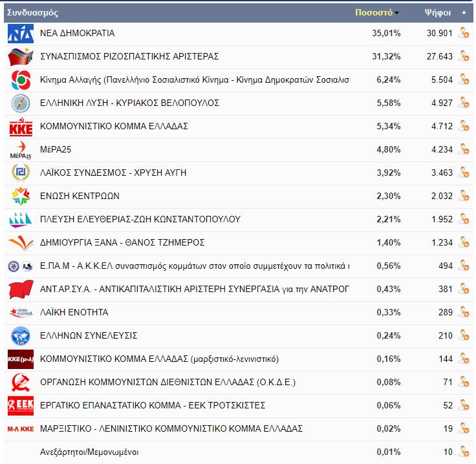The height and width of the screenshot is (464, 476).
Task: Click the 289 votes value
Action: click(446, 312)
